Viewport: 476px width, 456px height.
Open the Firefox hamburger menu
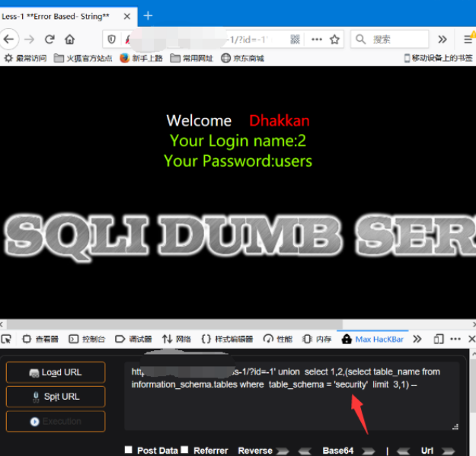[468, 39]
